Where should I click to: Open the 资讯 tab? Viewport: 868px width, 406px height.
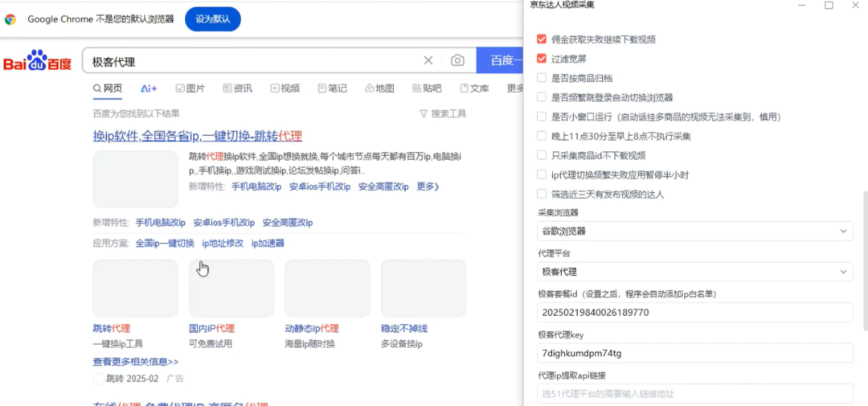pos(237,88)
